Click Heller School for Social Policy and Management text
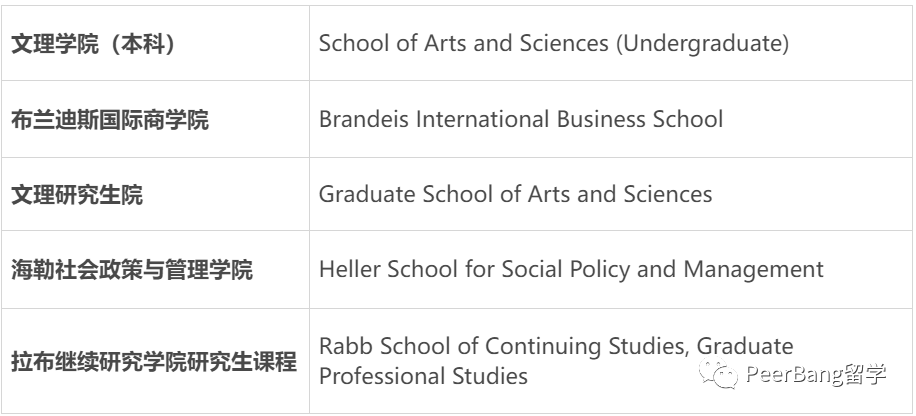Screen dimensions: 916x416 [571, 269]
